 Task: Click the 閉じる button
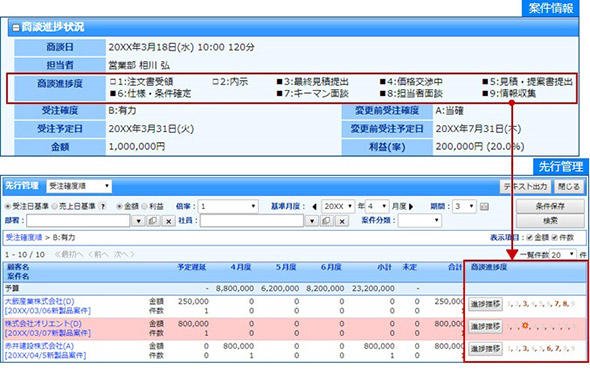click(x=569, y=186)
